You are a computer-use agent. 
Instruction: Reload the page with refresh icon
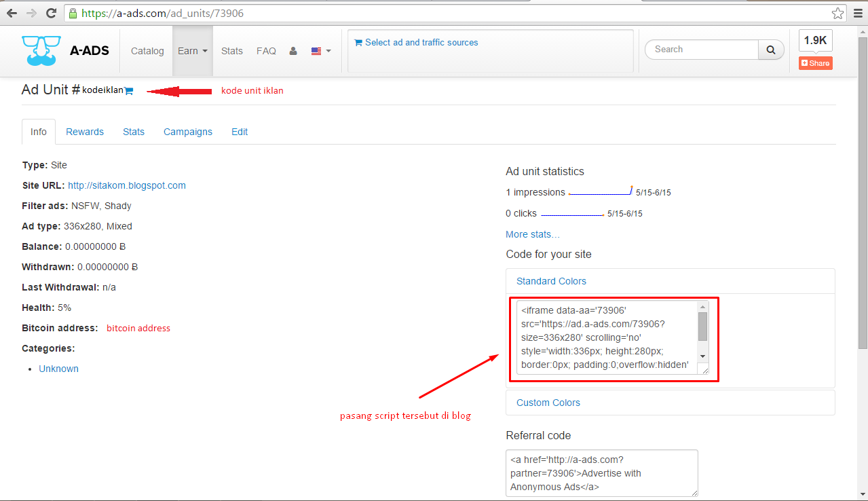pyautogui.click(x=51, y=13)
